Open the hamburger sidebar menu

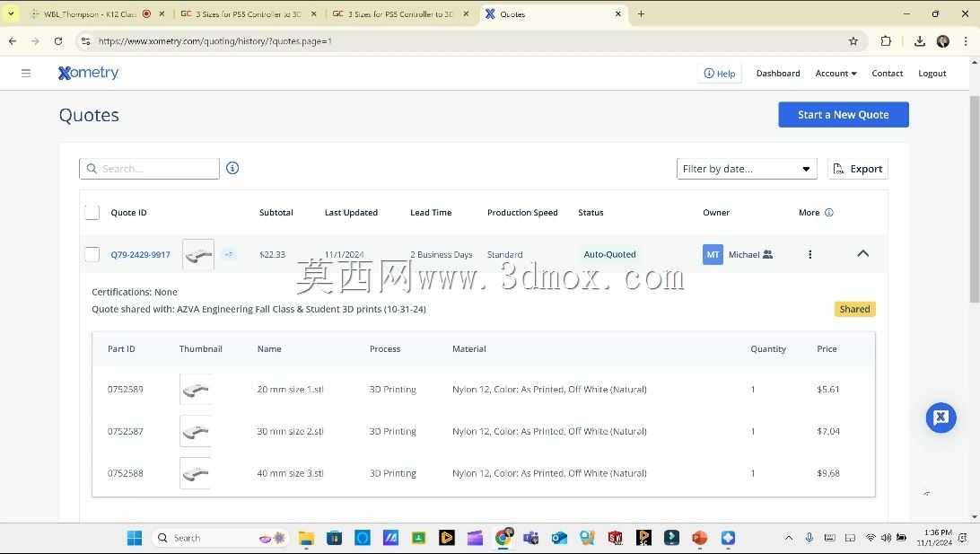[x=26, y=73]
